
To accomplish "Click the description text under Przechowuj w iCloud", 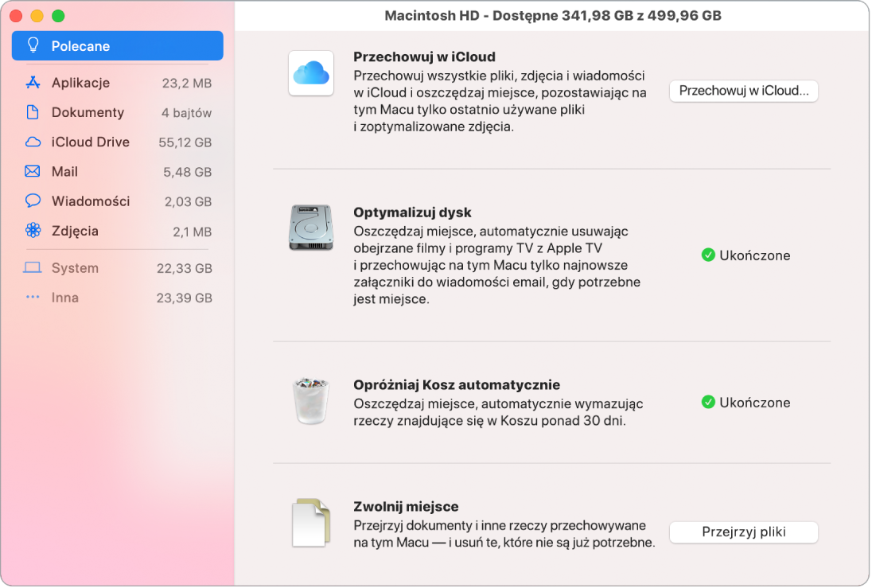I will coord(500,101).
